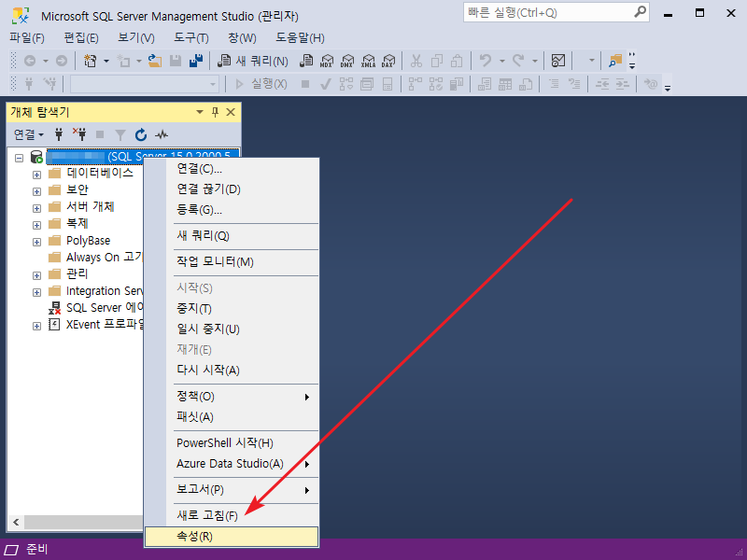
Task: Select 다시 시작(A) from context menu
Action: 232,370
